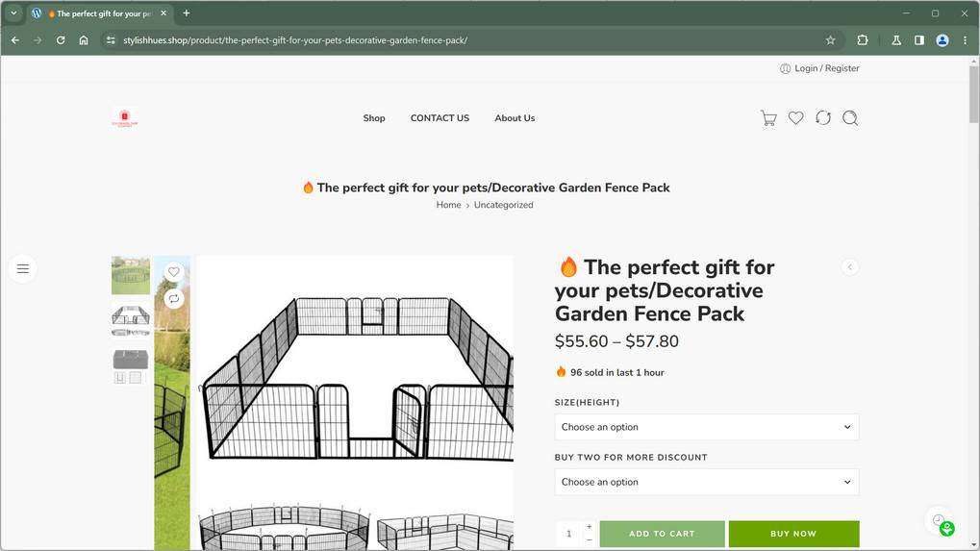
Task: Click the compare arrows icon in header
Action: tap(822, 118)
